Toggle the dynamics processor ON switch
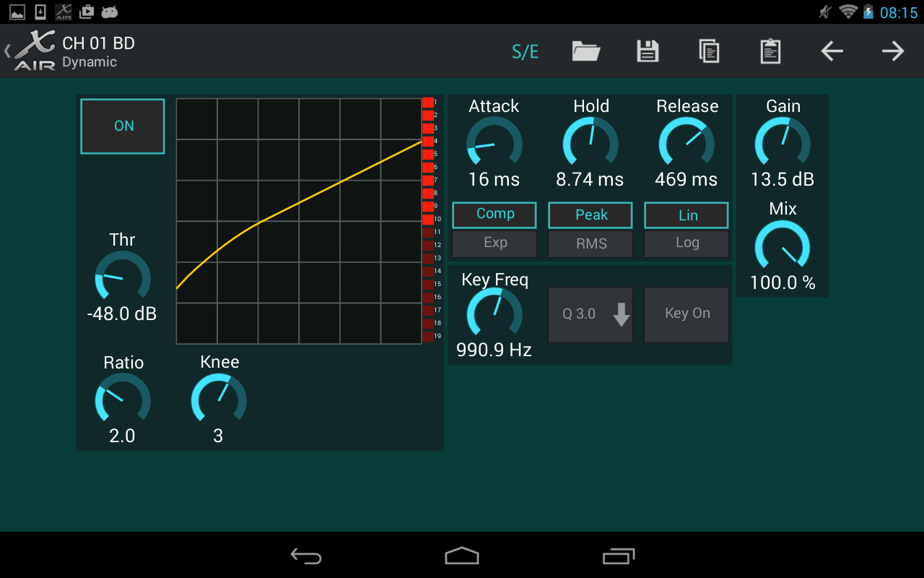Viewport: 924px width, 578px height. click(x=122, y=126)
